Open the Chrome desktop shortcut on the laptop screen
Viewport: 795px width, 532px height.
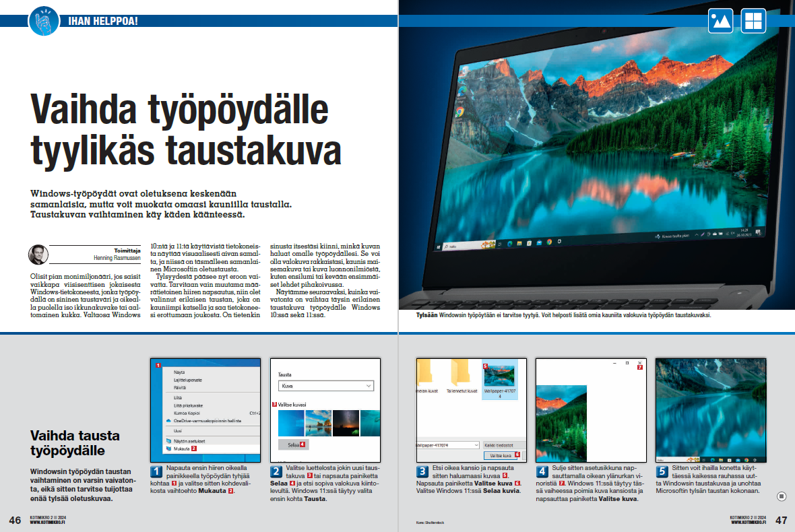459,112
